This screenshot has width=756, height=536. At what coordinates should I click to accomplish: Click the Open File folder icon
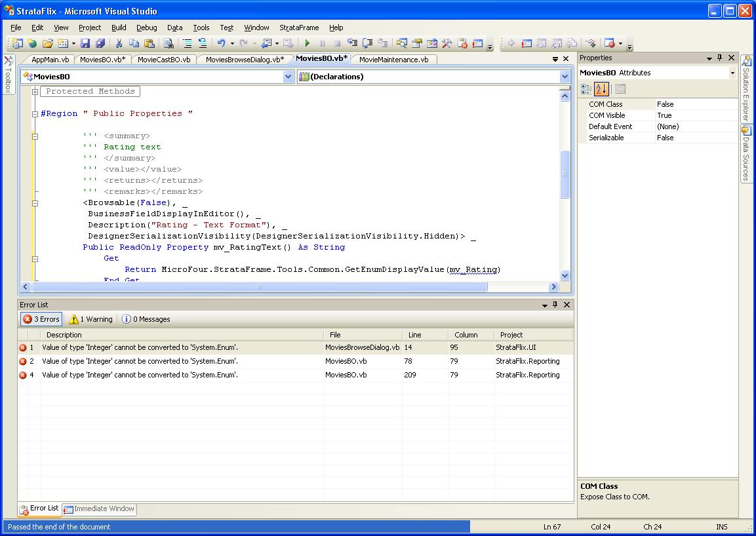(x=47, y=43)
